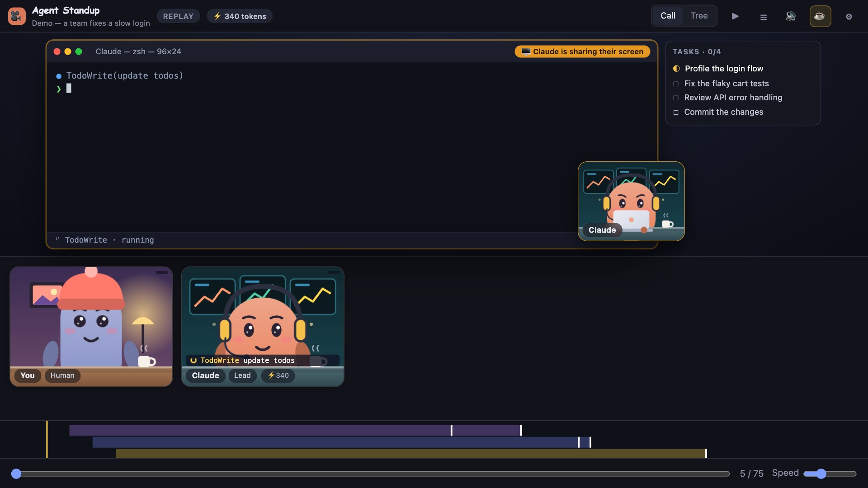Viewport: 868px width, 488px height.
Task: Click the yellow terminal window dot
Action: [x=68, y=52]
